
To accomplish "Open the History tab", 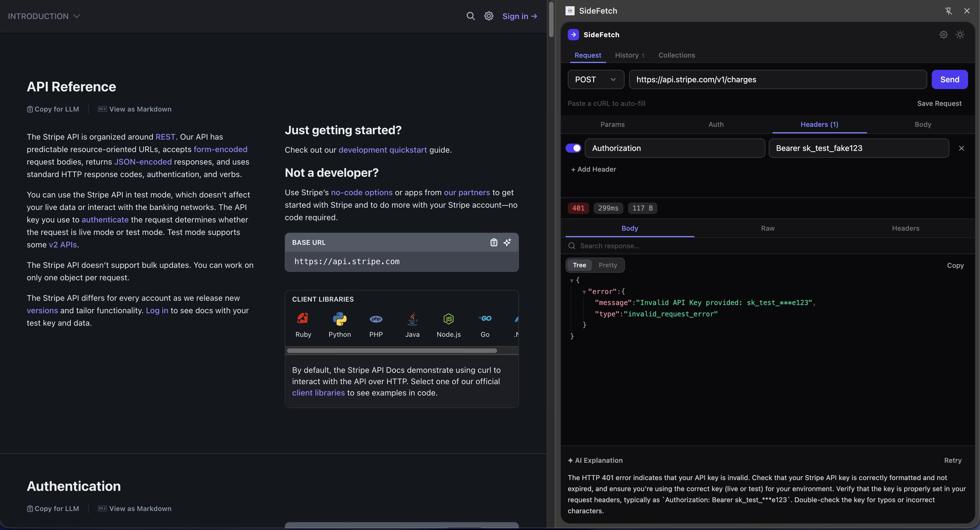I will [x=629, y=55].
